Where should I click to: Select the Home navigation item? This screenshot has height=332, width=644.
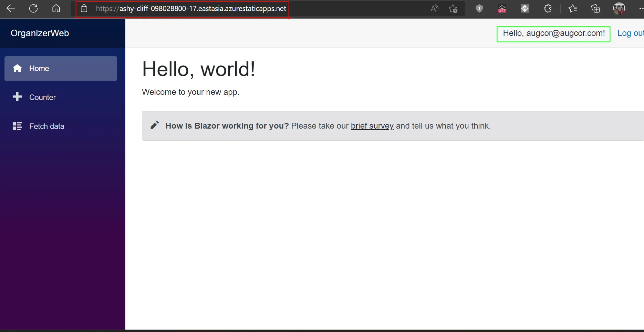61,69
